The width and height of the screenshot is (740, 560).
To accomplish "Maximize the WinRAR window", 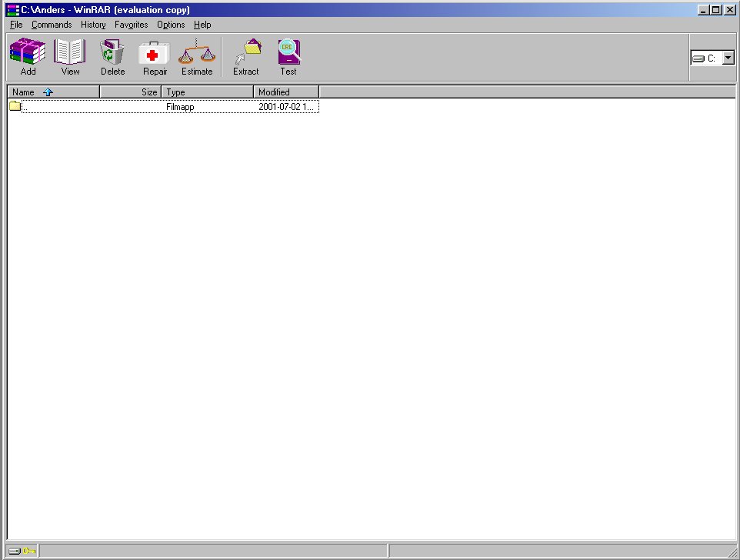I will 715,9.
